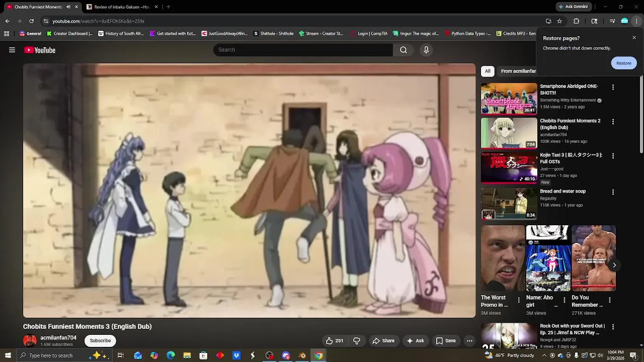Open Chrome three-dot menu

[x=636, y=21]
